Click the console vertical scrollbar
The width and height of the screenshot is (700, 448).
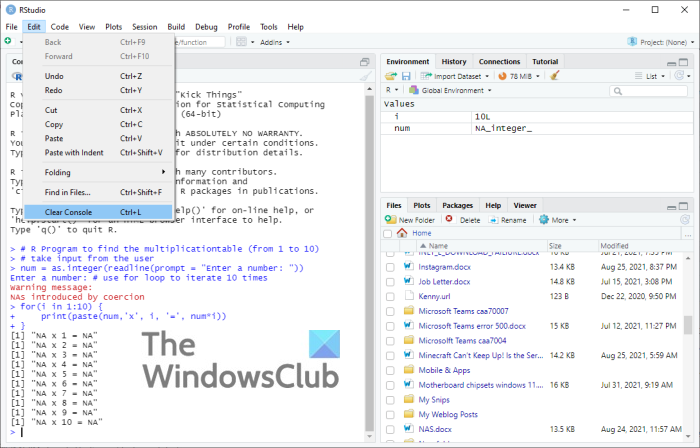click(369, 261)
